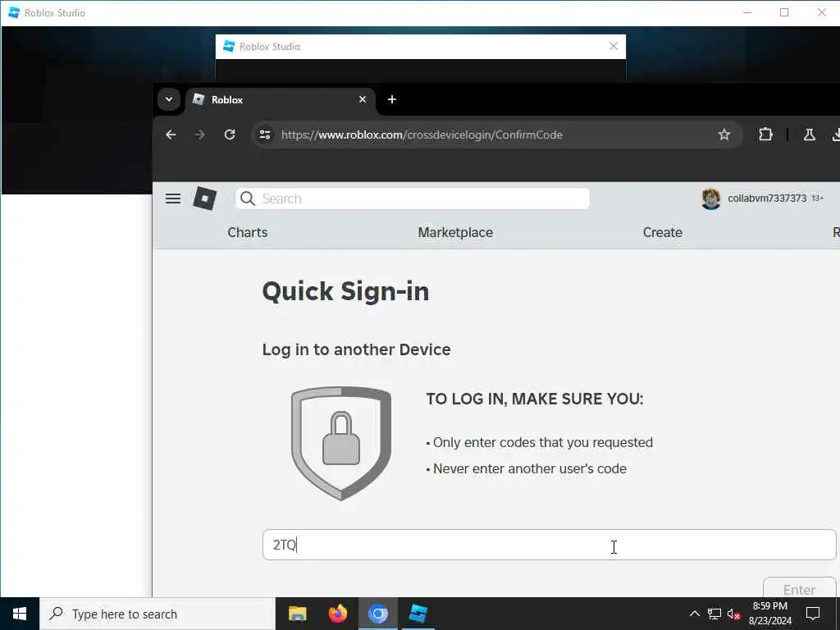Go back to the previous page
This screenshot has width=840, height=630.
point(171,135)
